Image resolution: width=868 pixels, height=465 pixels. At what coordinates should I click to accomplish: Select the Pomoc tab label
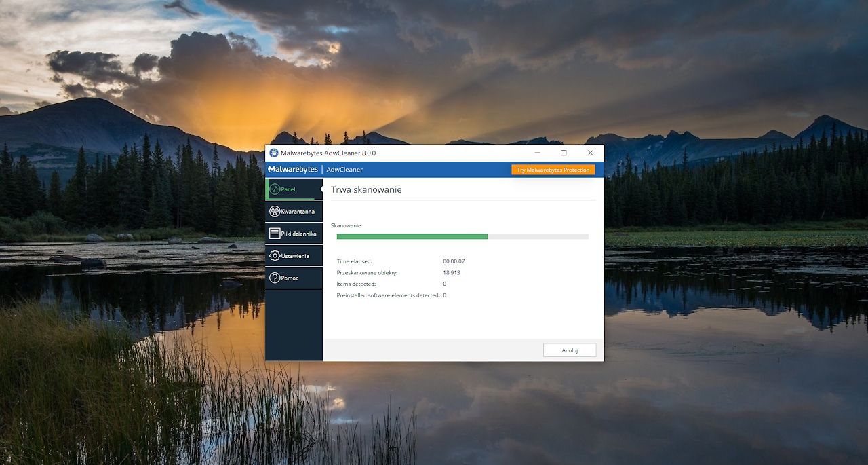coord(290,278)
